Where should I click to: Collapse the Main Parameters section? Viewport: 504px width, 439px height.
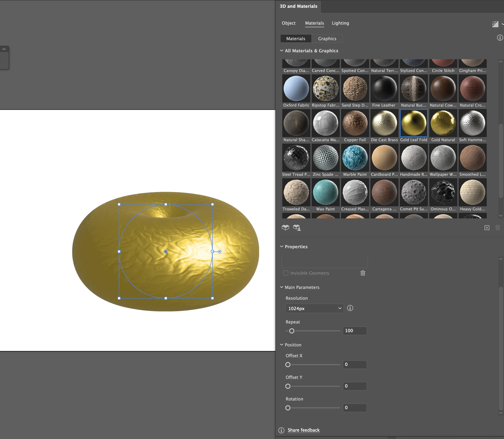[x=281, y=287]
